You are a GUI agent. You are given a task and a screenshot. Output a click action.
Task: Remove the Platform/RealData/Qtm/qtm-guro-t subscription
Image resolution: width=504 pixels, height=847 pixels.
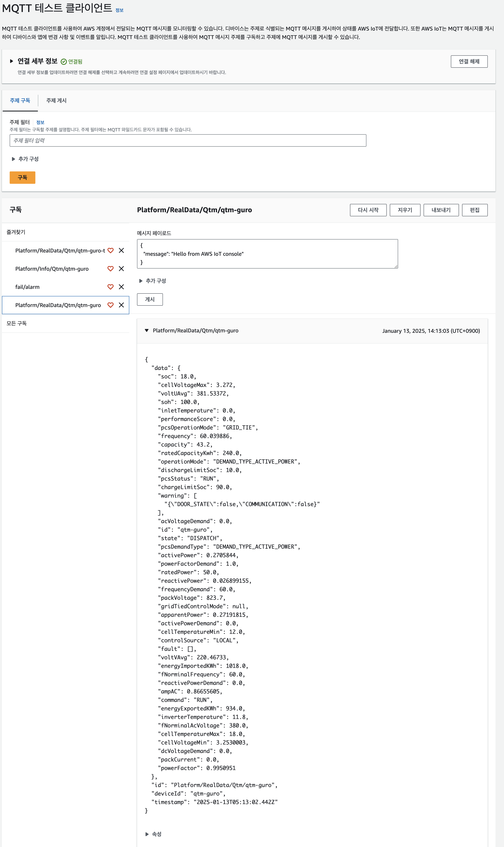click(121, 251)
